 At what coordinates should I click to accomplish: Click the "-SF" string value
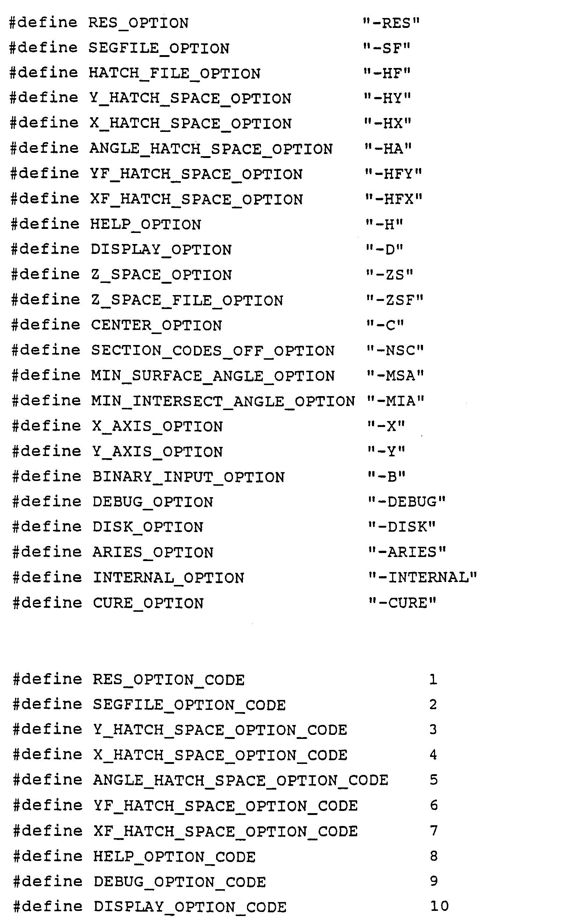click(x=387, y=48)
